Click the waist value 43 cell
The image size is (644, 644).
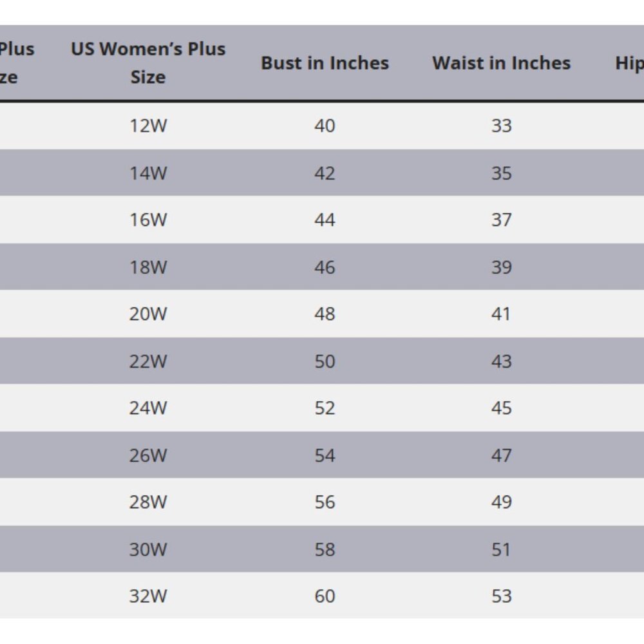501,361
